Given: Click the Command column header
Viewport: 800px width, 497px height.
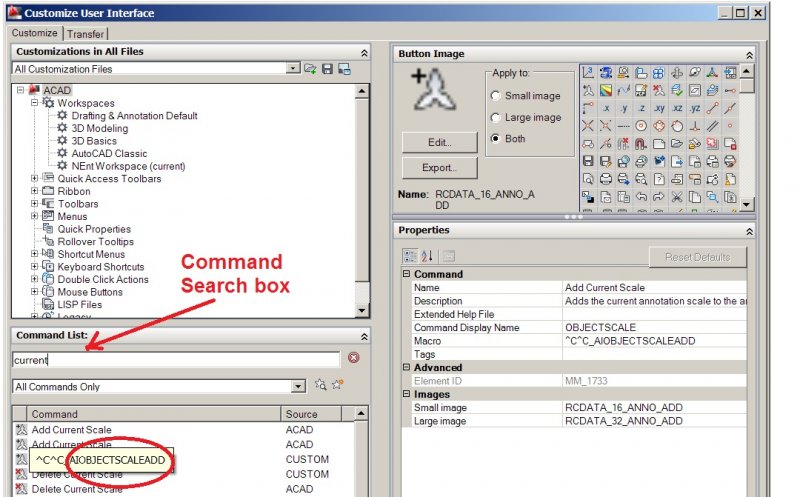Looking at the screenshot, I should tap(153, 414).
